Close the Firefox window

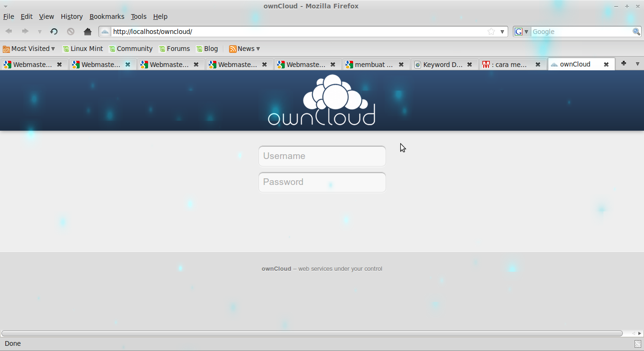coord(638,6)
